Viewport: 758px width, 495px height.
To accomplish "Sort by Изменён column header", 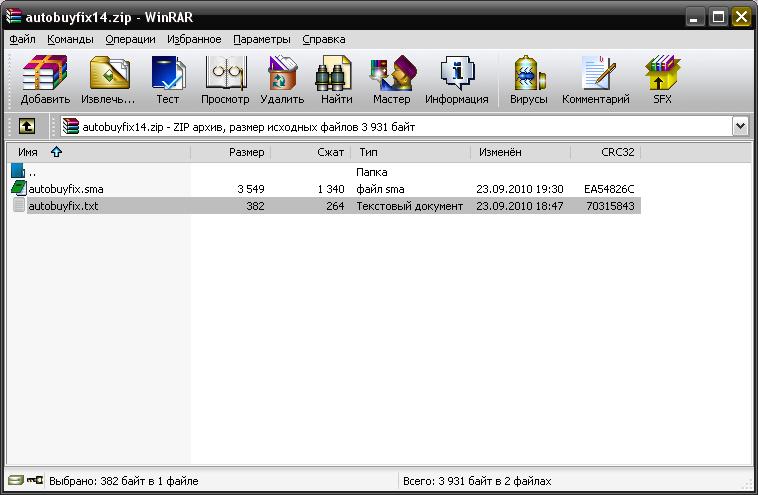I will tap(521, 152).
